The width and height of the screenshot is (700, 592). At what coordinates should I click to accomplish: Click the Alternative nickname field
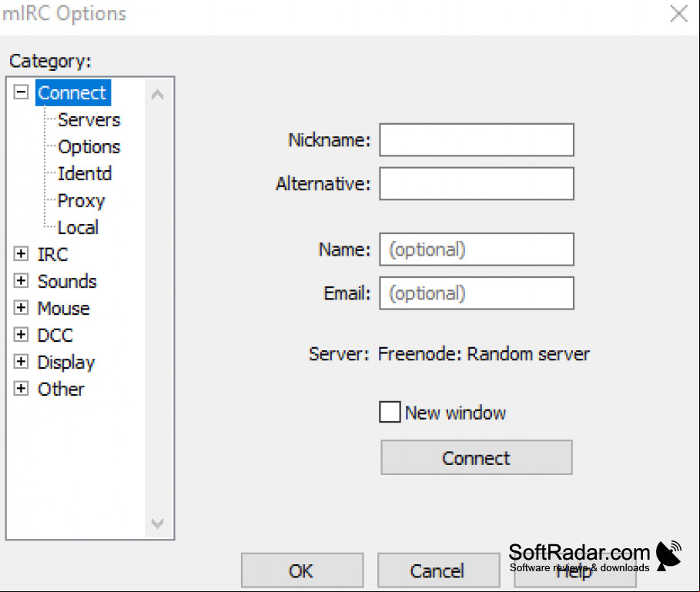tap(477, 183)
